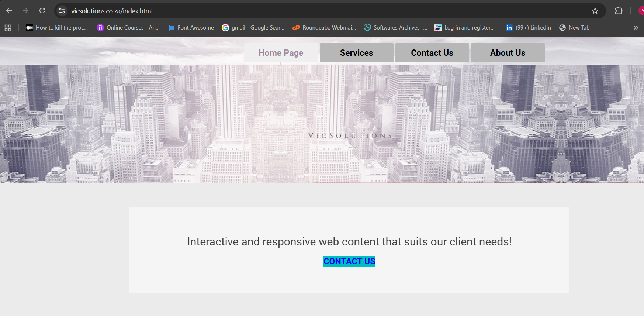Bookmark this page with the star icon
This screenshot has width=644, height=316.
coord(595,11)
